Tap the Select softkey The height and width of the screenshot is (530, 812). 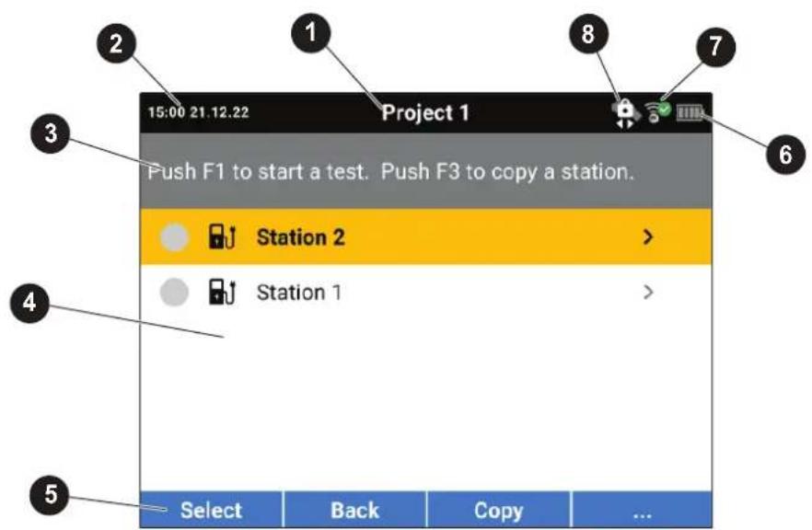[x=212, y=511]
